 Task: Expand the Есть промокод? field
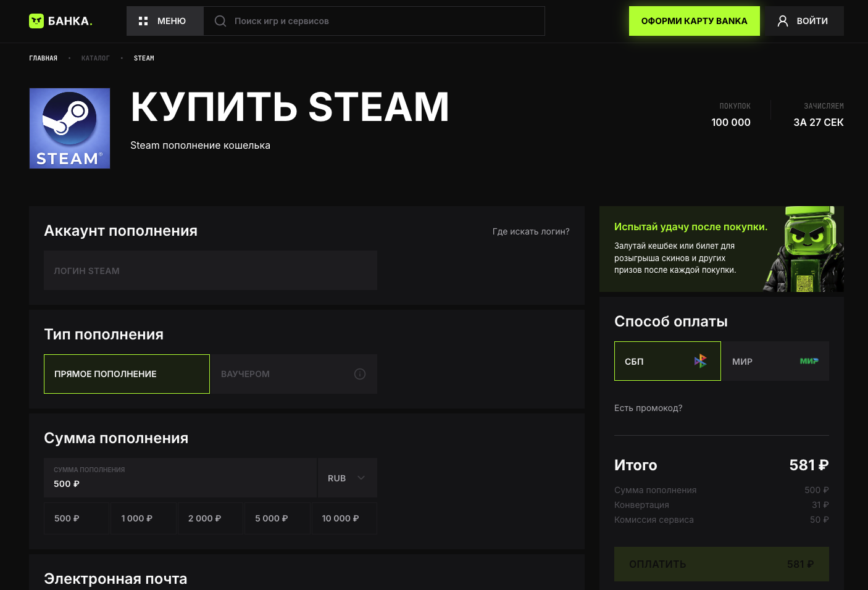pyautogui.click(x=648, y=408)
